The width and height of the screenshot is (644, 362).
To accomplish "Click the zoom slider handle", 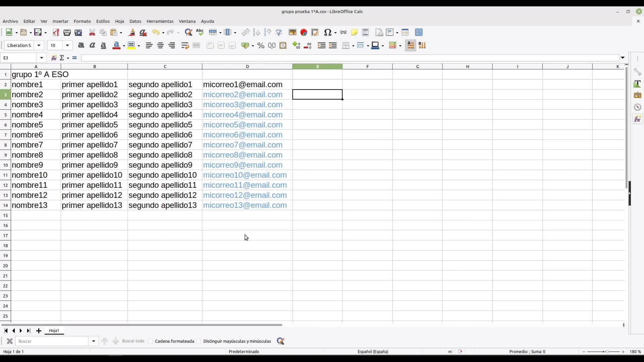I will coord(607,352).
